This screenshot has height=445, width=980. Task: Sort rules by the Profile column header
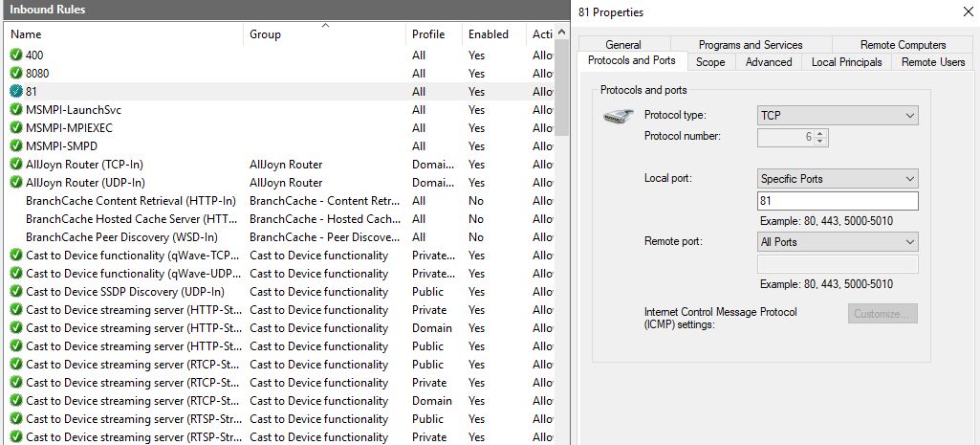click(433, 34)
